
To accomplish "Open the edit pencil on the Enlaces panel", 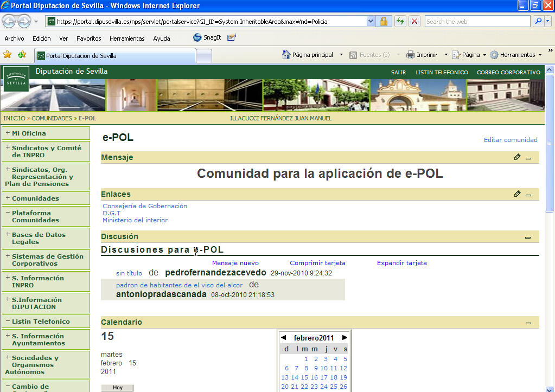I will pos(516,194).
